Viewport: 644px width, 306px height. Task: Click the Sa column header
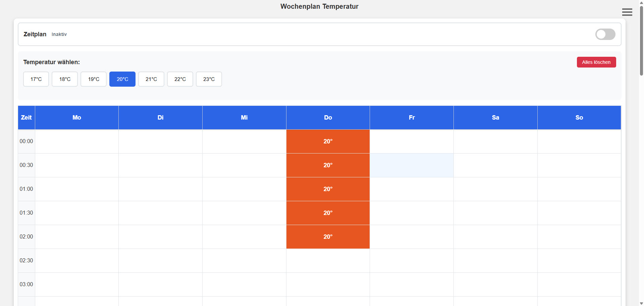495,118
